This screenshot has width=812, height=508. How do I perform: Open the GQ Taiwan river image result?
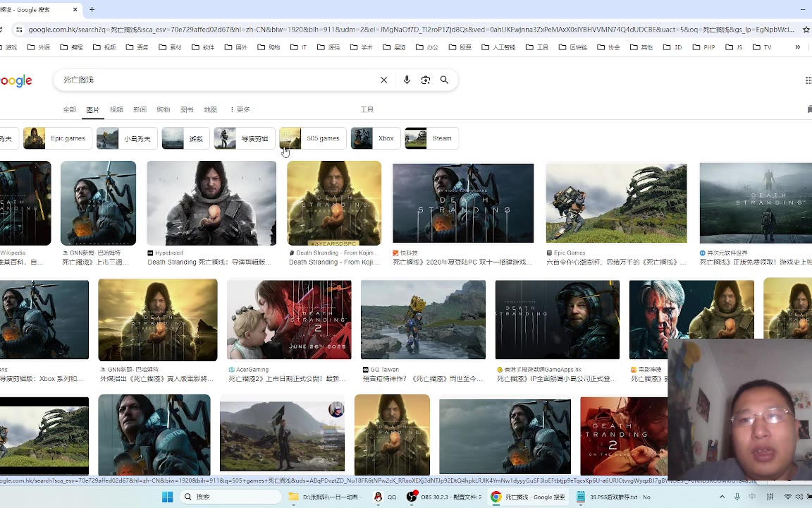click(423, 320)
